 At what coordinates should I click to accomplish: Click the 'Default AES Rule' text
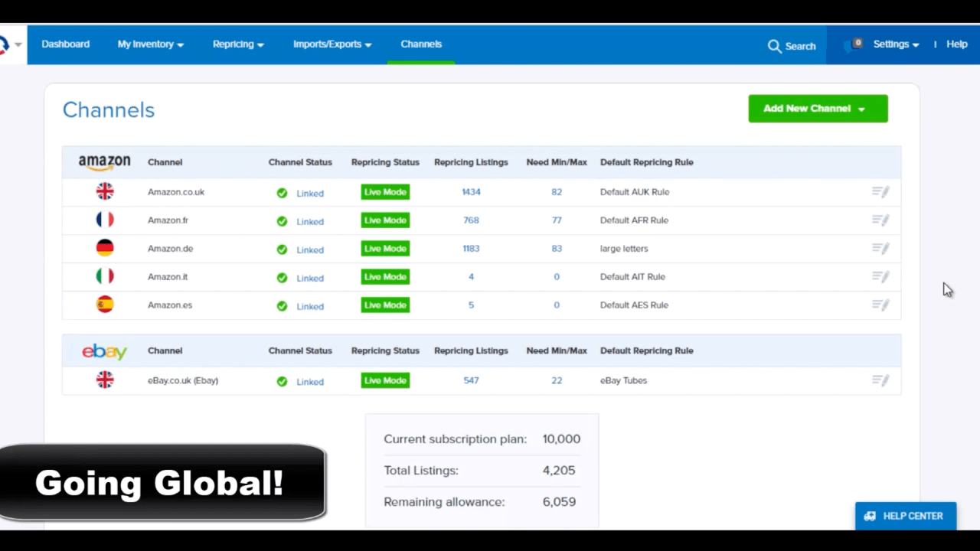(634, 305)
